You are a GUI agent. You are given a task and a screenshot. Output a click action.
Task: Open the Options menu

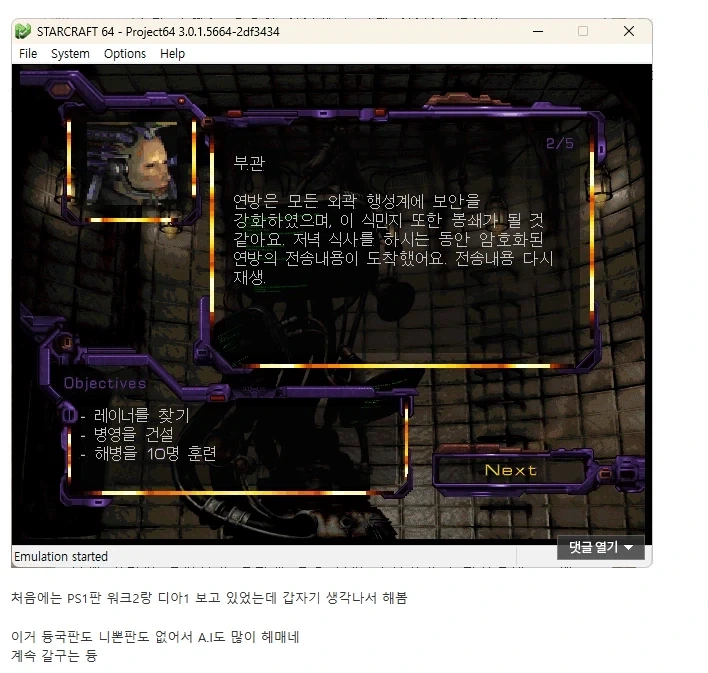[x=125, y=54]
